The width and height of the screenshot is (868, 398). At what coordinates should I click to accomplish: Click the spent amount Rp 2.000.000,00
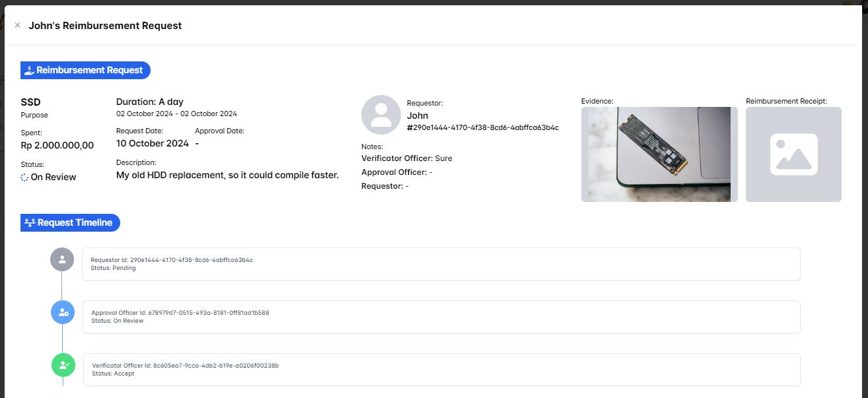click(57, 145)
